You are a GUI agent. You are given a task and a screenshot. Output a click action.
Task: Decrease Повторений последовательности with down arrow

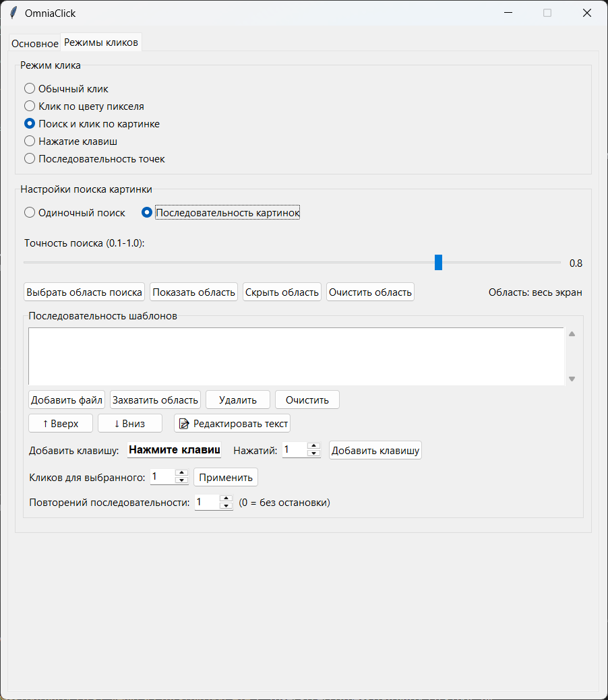226,505
